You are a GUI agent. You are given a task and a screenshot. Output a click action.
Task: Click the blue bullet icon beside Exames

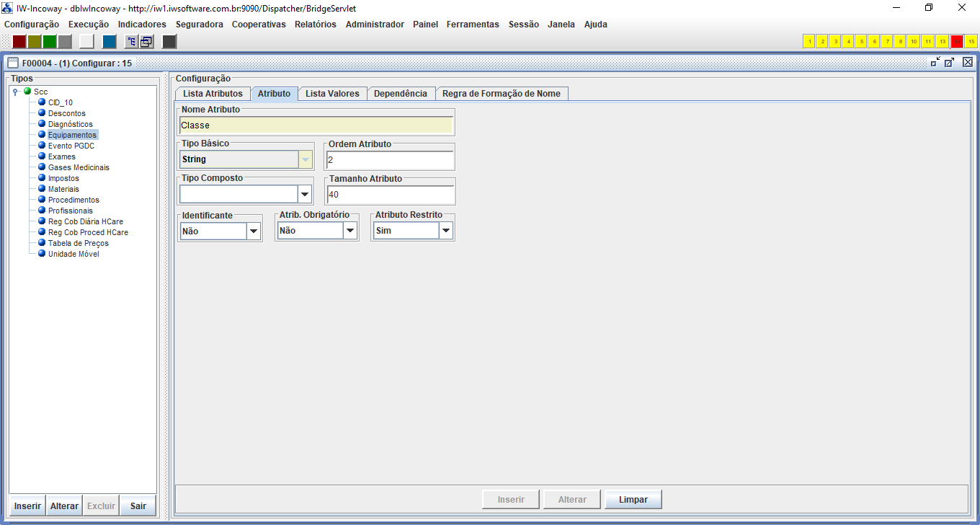coord(42,156)
